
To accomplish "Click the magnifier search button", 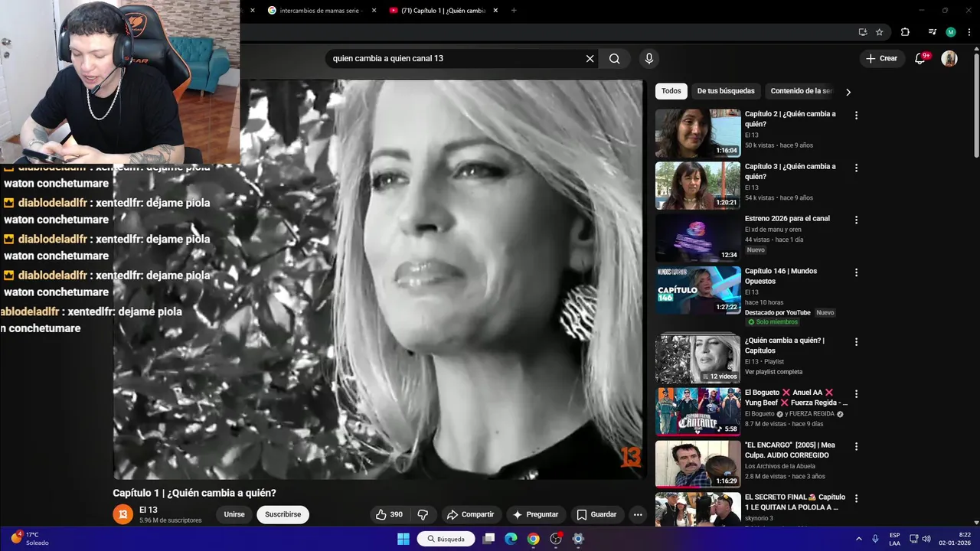I will coord(614,58).
